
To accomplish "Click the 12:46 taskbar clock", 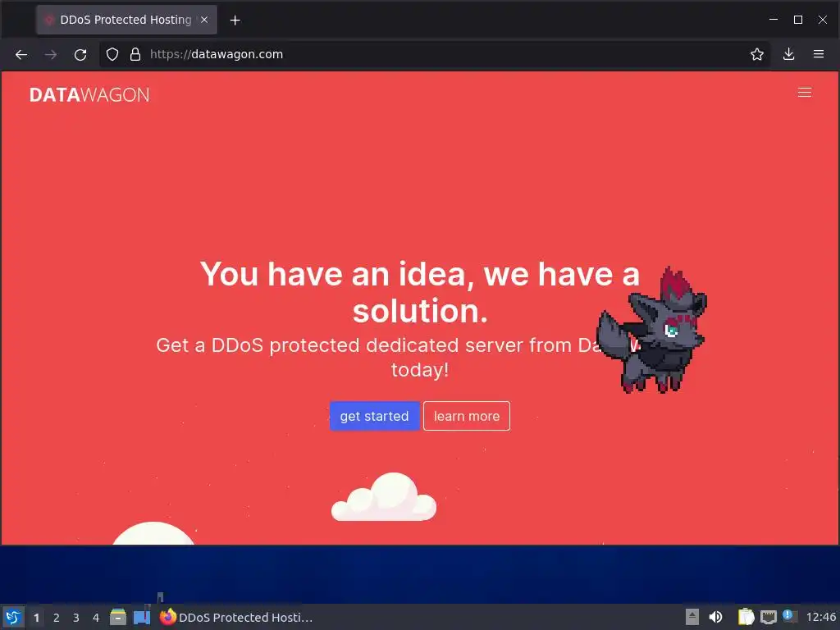I will click(x=820, y=617).
